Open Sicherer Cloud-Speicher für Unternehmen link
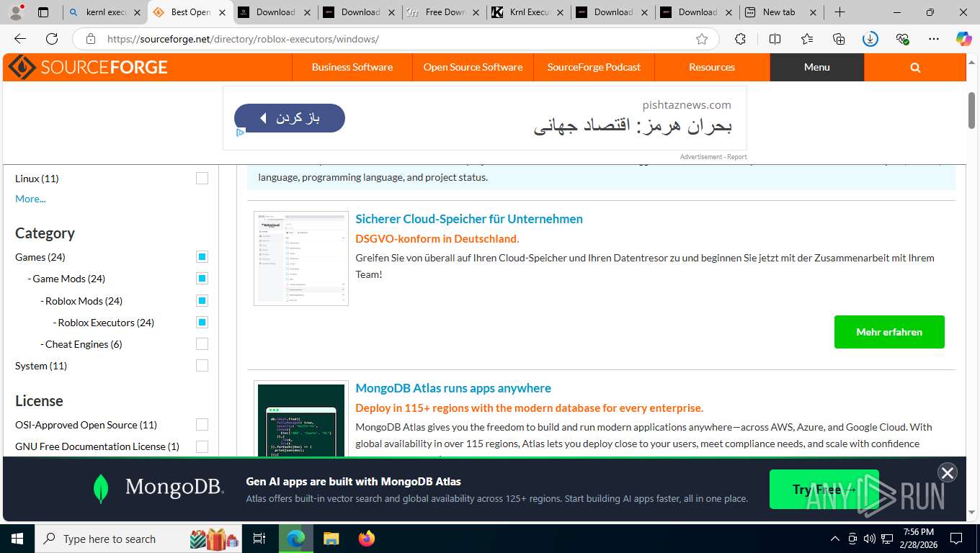Viewport: 980px width, 553px height. pyautogui.click(x=469, y=219)
